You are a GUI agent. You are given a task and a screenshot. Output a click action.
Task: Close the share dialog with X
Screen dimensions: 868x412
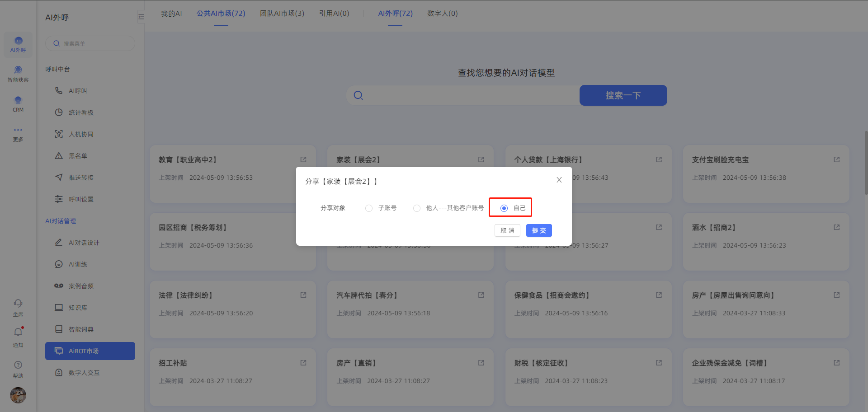pyautogui.click(x=559, y=180)
